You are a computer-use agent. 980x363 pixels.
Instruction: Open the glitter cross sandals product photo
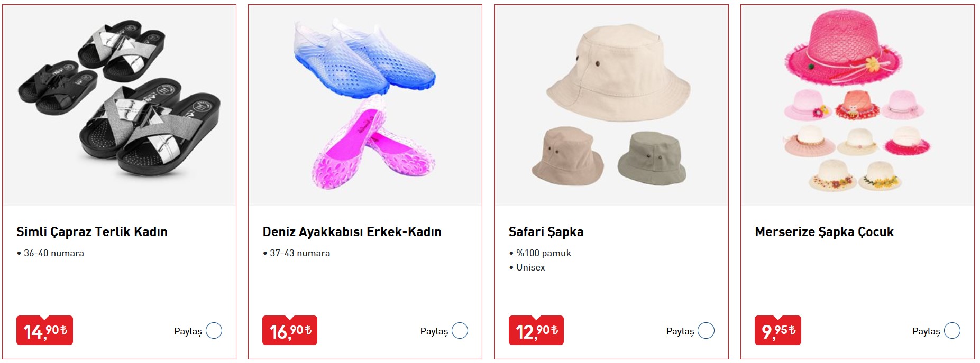120,106
